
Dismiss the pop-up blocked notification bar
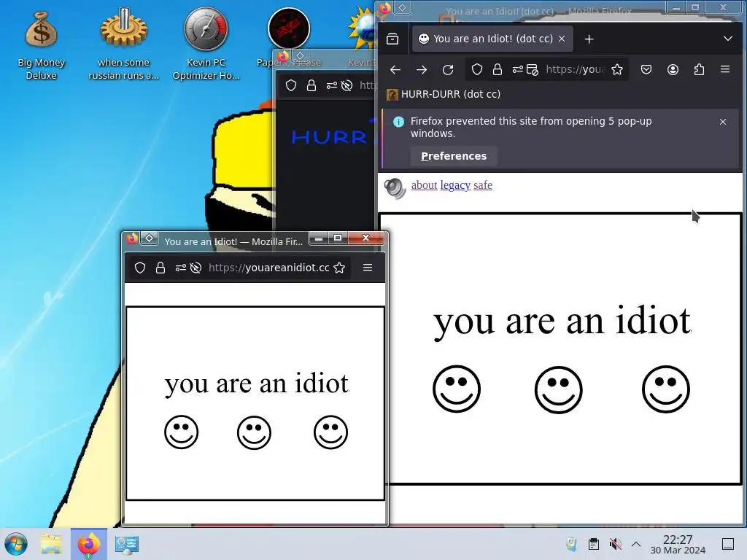tap(723, 122)
